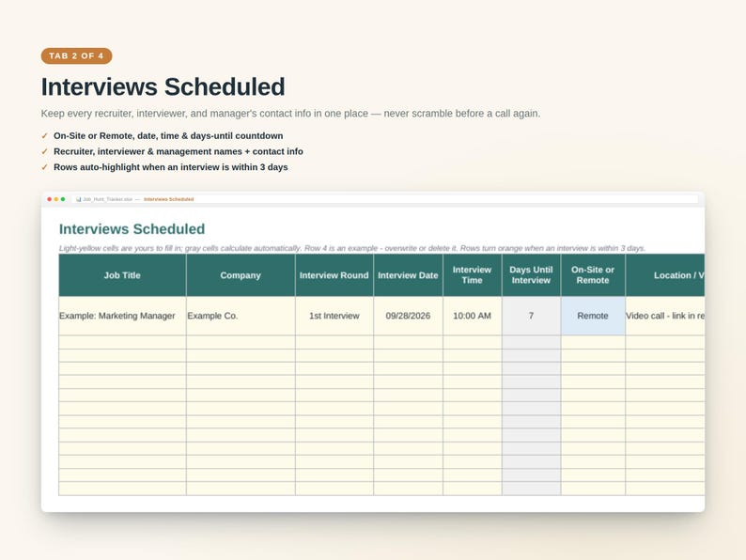This screenshot has width=746, height=560.
Task: Click the teal Interviews Scheduled sheet title
Action: coord(132,229)
